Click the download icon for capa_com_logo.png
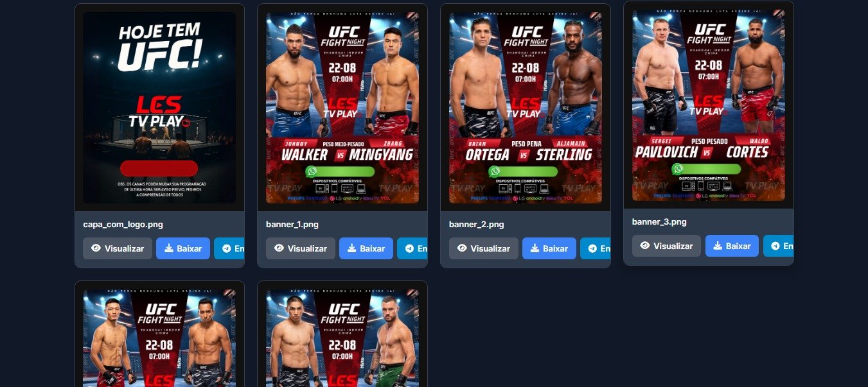868x387 pixels. tap(169, 248)
